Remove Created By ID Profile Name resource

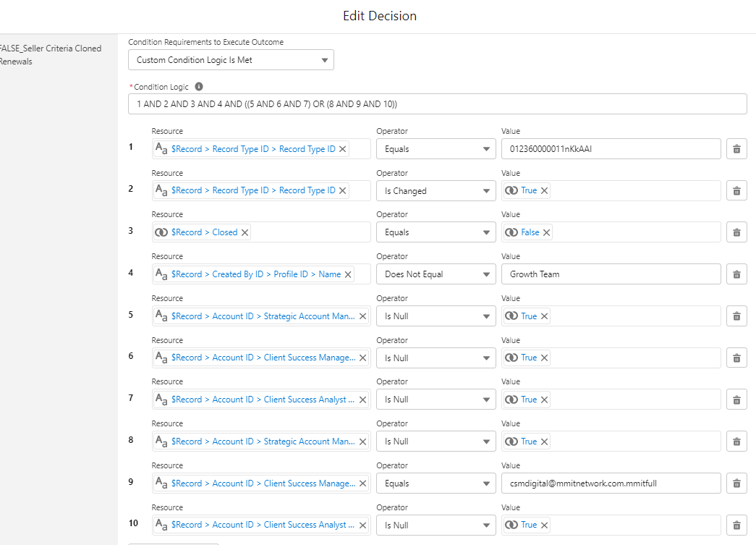348,274
